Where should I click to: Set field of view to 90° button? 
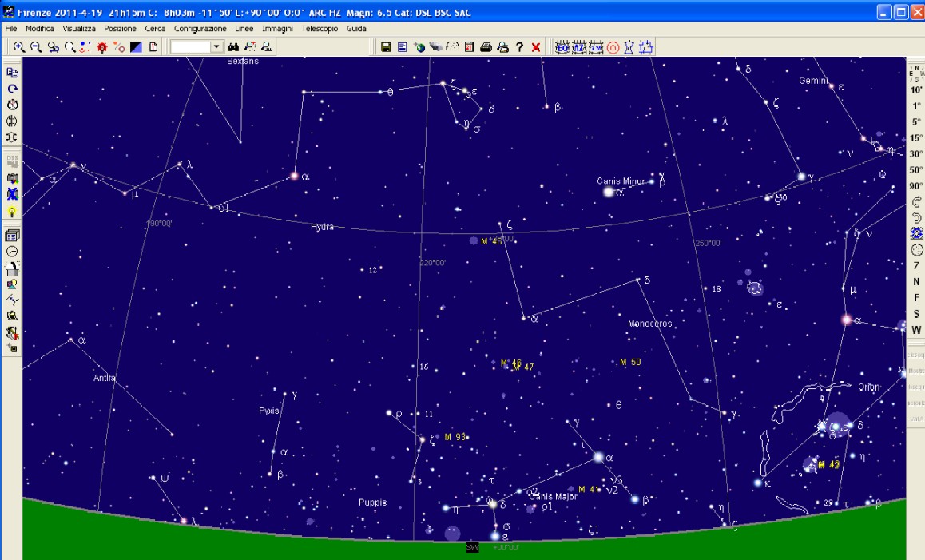click(x=916, y=186)
